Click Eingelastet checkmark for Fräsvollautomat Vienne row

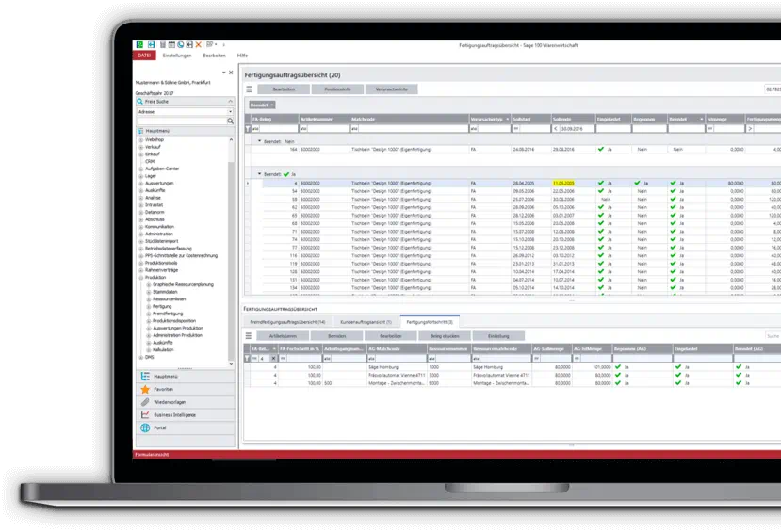[678, 375]
